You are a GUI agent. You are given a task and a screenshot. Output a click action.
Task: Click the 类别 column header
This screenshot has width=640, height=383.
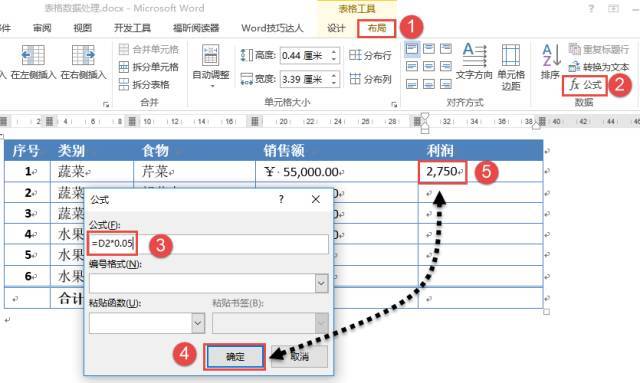coord(71,151)
